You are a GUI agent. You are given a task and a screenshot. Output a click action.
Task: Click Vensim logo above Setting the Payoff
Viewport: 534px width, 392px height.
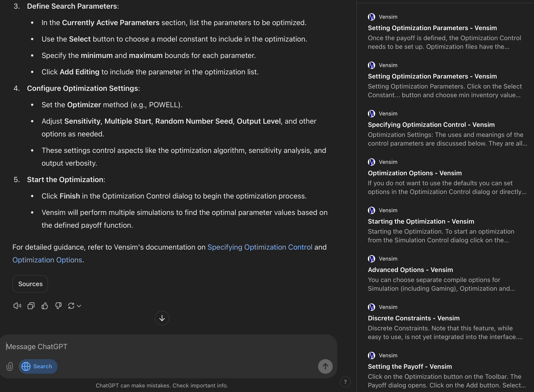click(x=372, y=355)
